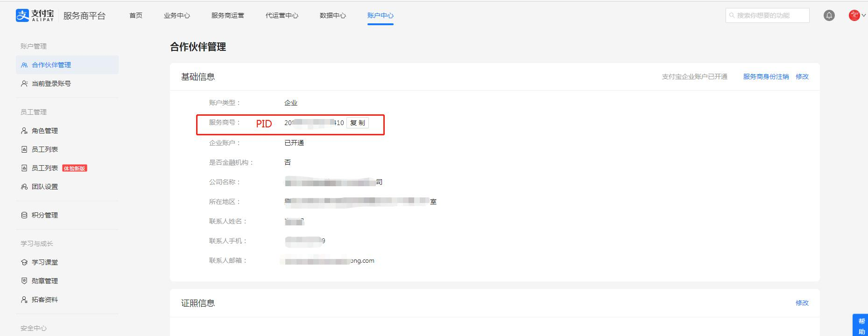Go to the 代运营中心 tab

[282, 15]
